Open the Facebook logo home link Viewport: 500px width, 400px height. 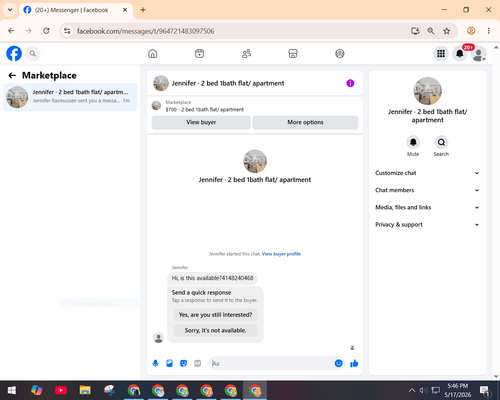14,53
